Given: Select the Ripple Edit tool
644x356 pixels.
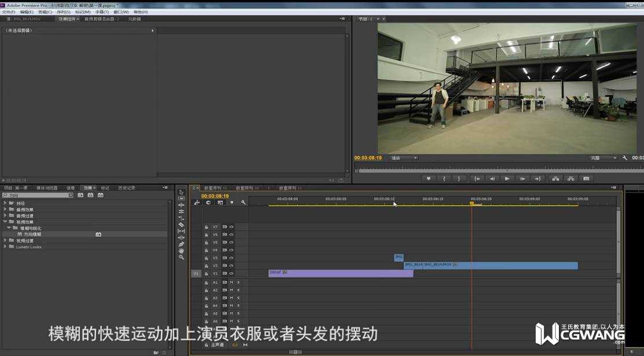Looking at the screenshot, I should pos(181,205).
